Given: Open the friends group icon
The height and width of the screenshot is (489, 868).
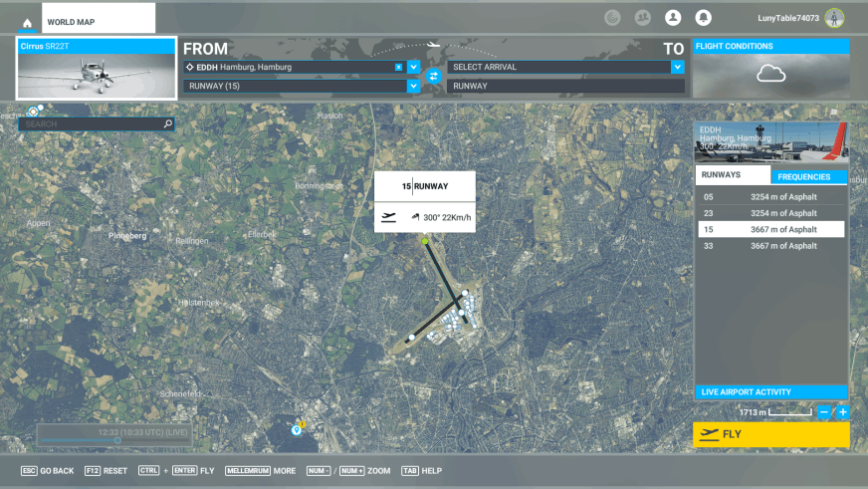Looking at the screenshot, I should [643, 18].
